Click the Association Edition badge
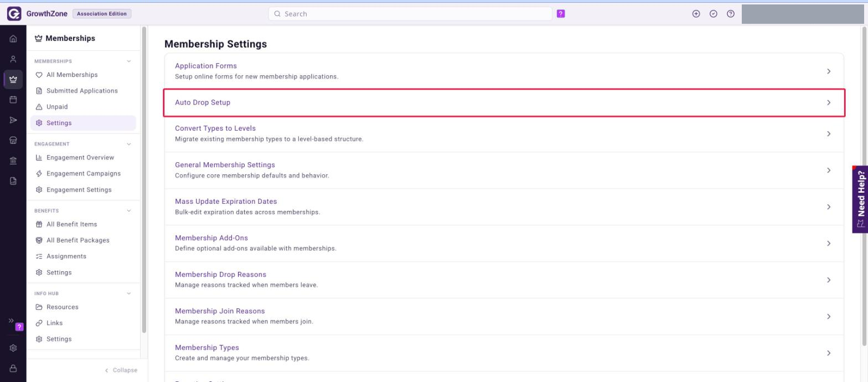Viewport: 868px width, 382px height. [x=102, y=14]
